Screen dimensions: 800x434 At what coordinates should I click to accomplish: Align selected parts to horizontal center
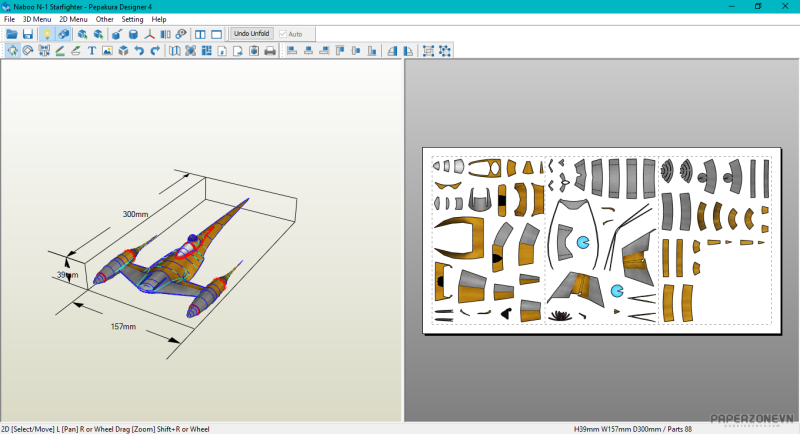tap(308, 50)
